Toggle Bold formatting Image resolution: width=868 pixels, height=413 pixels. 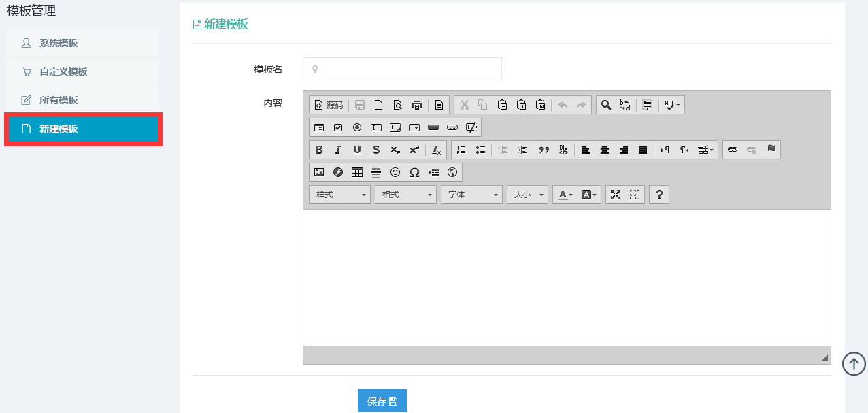[319, 150]
